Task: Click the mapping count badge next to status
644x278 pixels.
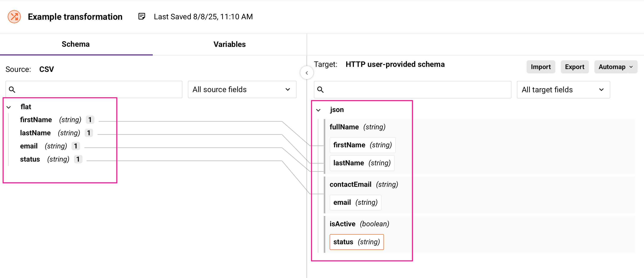Action: [78, 159]
